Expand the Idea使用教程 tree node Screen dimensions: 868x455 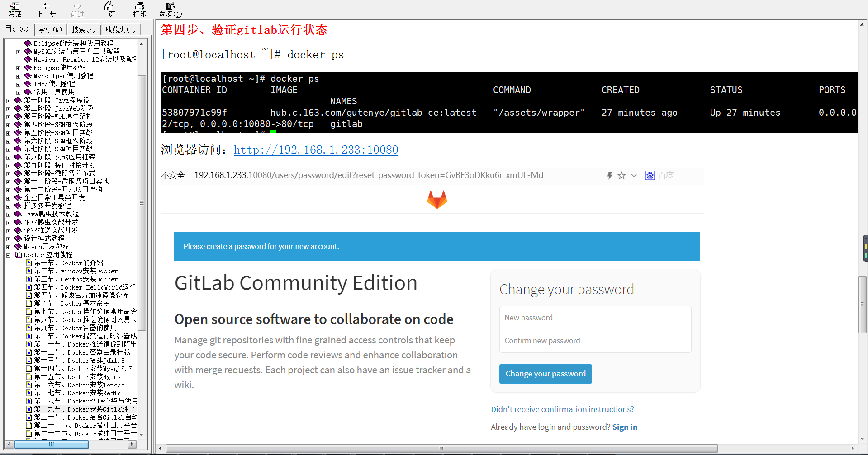[19, 84]
